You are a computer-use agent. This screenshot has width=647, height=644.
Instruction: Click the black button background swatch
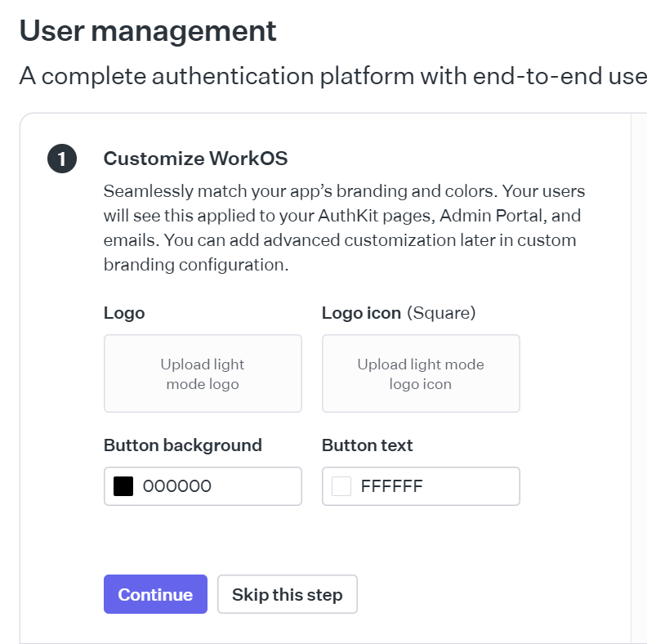(x=123, y=486)
